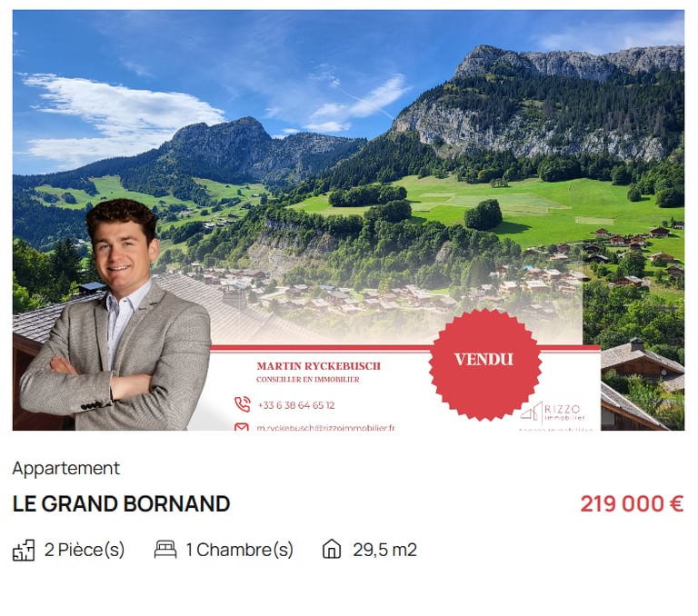Click the 29,5 m2 surface text
The height and width of the screenshot is (616, 698).
click(384, 550)
